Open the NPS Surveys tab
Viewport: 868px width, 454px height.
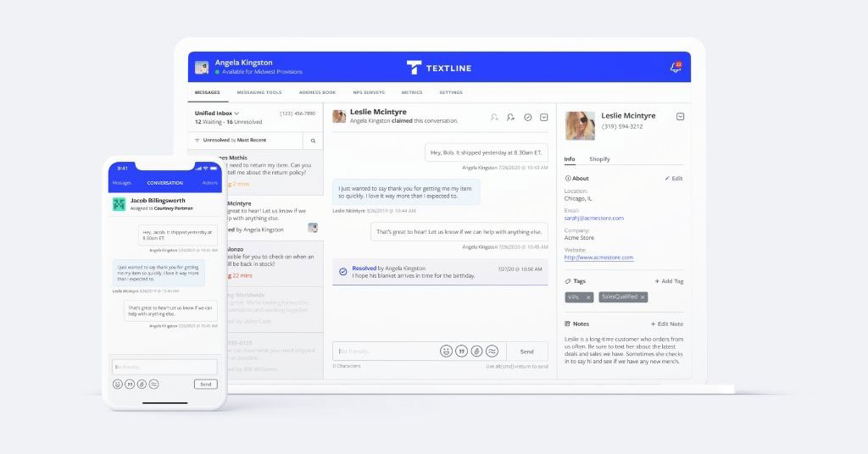pos(369,92)
